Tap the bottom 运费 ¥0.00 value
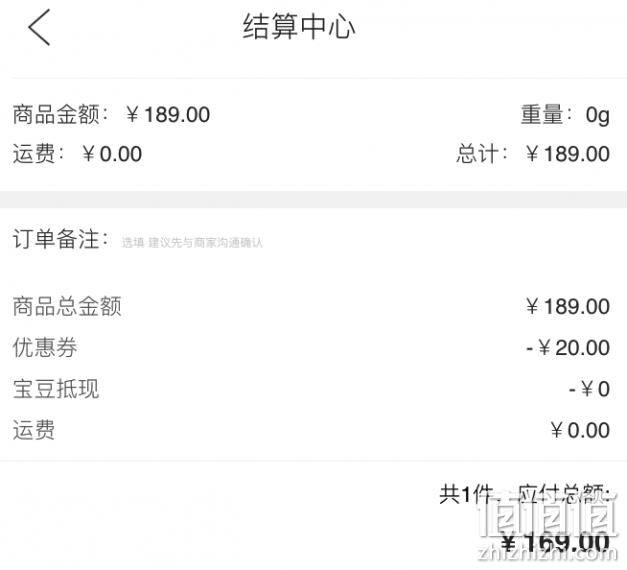Viewport: 627px width, 570px height. click(580, 430)
